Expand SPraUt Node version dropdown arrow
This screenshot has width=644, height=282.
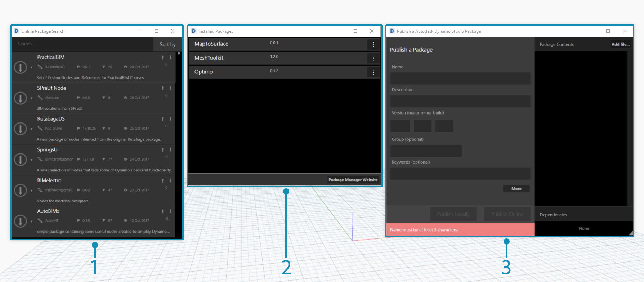[31, 98]
